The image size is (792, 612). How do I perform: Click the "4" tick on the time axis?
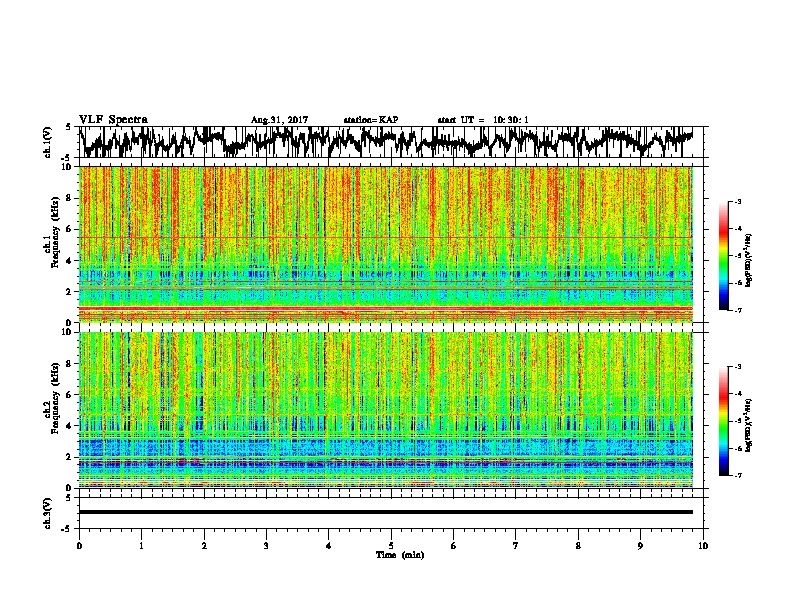(328, 546)
